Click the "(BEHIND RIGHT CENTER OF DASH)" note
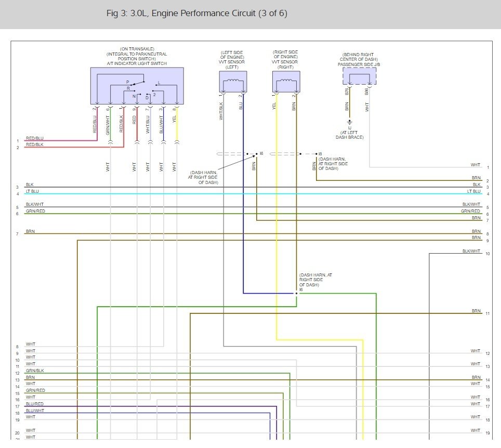Viewport: 501px width, 448px height. coord(358,57)
